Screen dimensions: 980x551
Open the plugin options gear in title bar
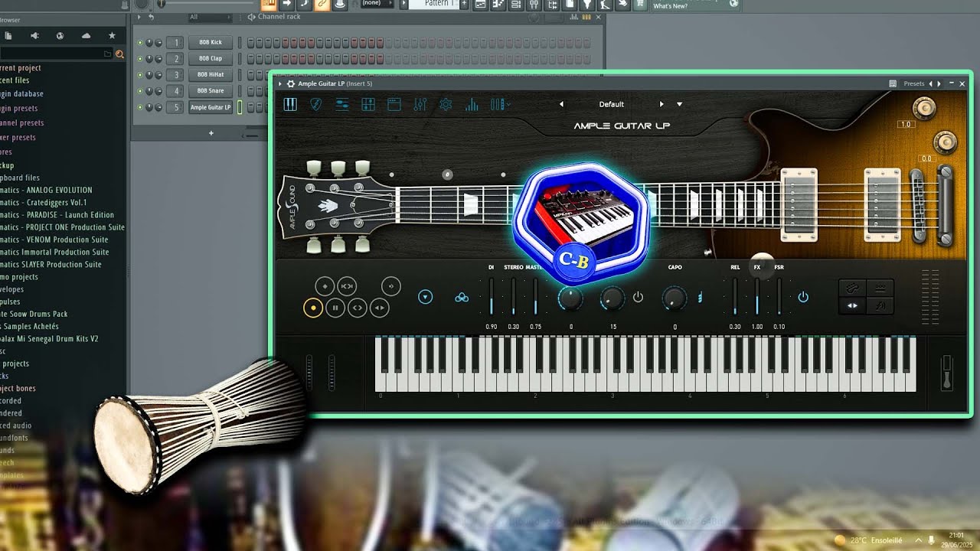tap(291, 83)
